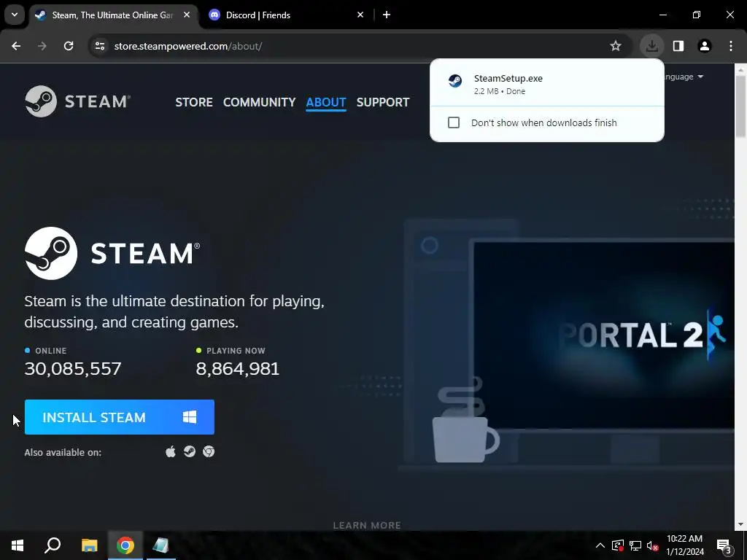Click the PLAYING NOW count 8,864,981
This screenshot has width=747, height=560.
238,368
